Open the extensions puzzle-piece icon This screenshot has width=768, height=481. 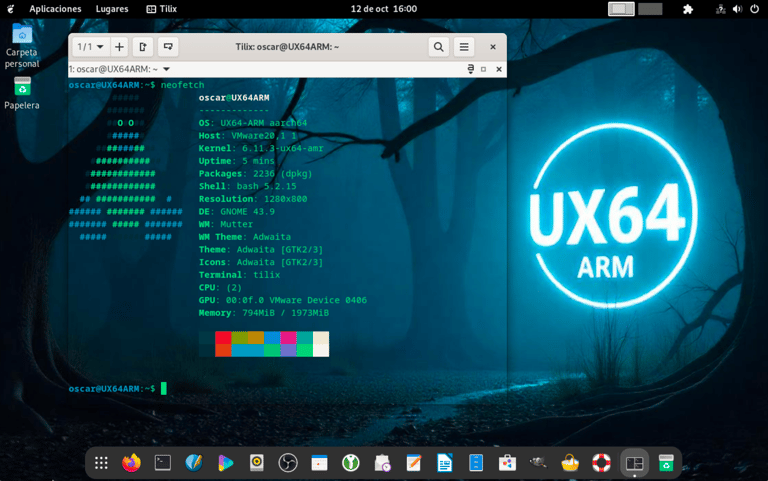point(688,9)
